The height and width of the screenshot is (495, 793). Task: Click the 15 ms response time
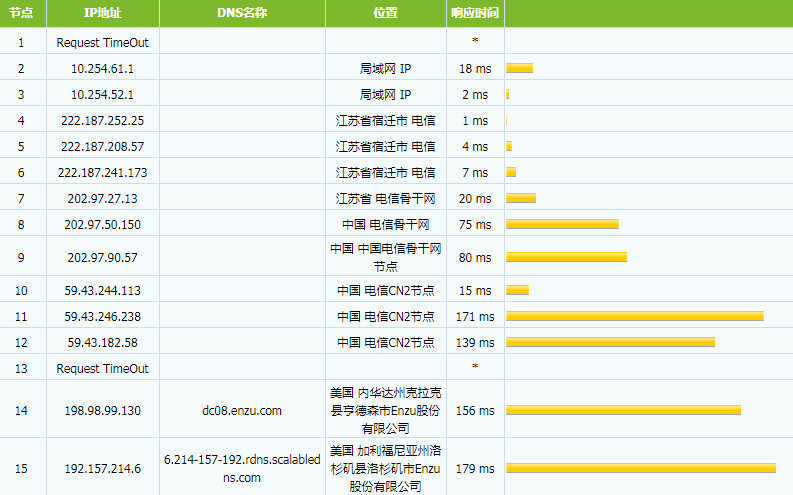475,291
